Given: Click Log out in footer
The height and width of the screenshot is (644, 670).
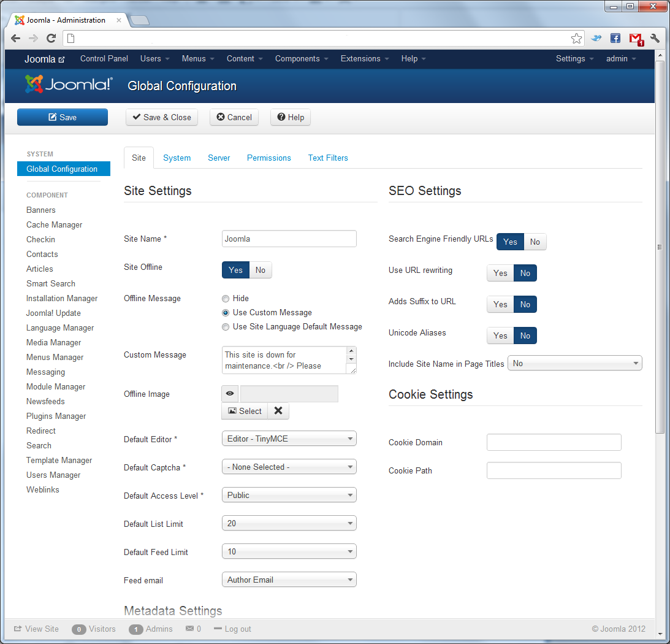Looking at the screenshot, I should (x=232, y=629).
